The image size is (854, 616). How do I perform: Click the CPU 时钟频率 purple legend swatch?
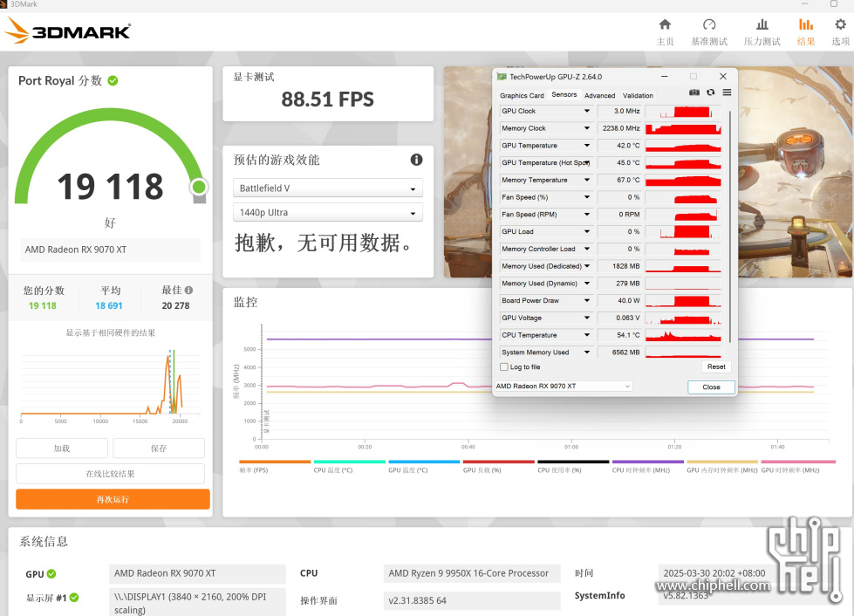(647, 462)
